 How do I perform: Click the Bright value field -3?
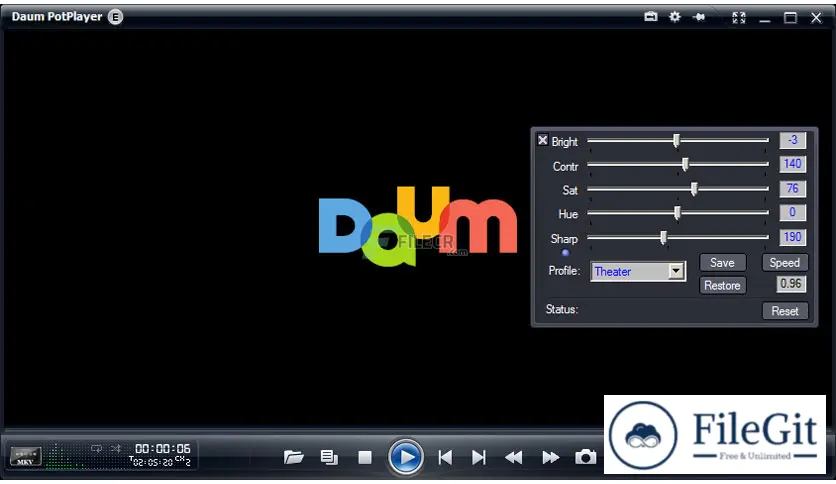click(x=792, y=140)
